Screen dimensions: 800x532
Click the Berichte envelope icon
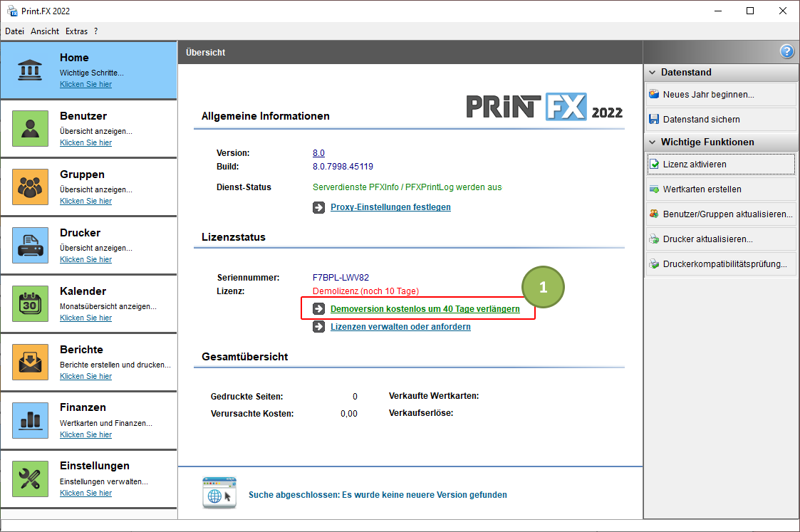pos(30,363)
